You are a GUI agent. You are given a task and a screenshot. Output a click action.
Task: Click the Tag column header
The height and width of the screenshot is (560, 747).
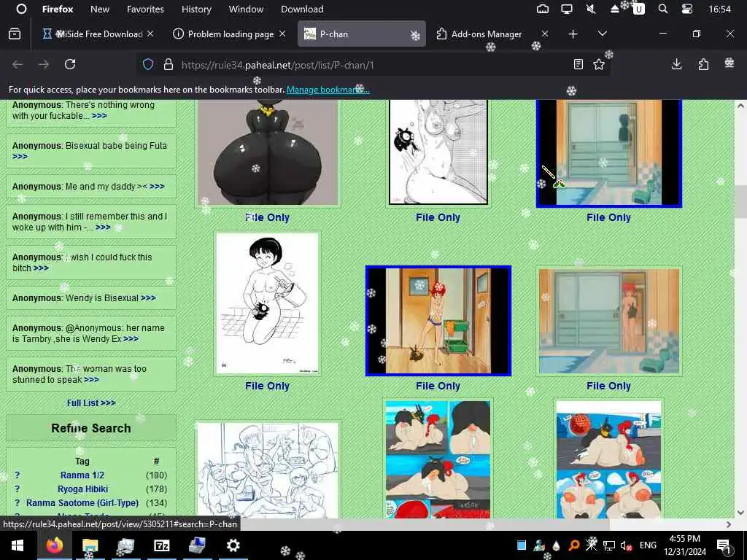(x=82, y=461)
